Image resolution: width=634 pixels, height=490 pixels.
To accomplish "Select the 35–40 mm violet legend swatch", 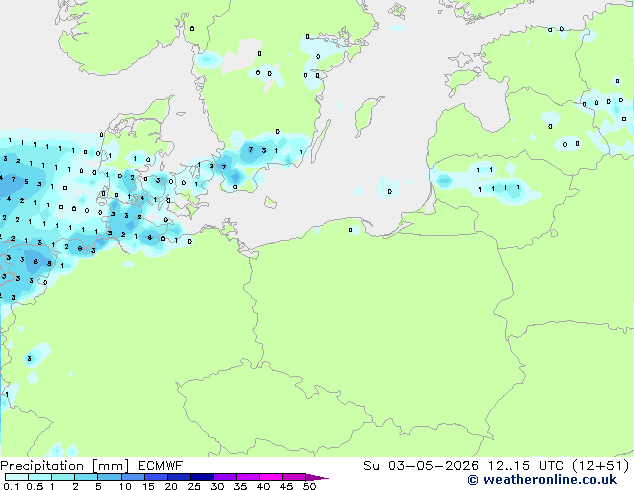I will pyautogui.click(x=248, y=477).
